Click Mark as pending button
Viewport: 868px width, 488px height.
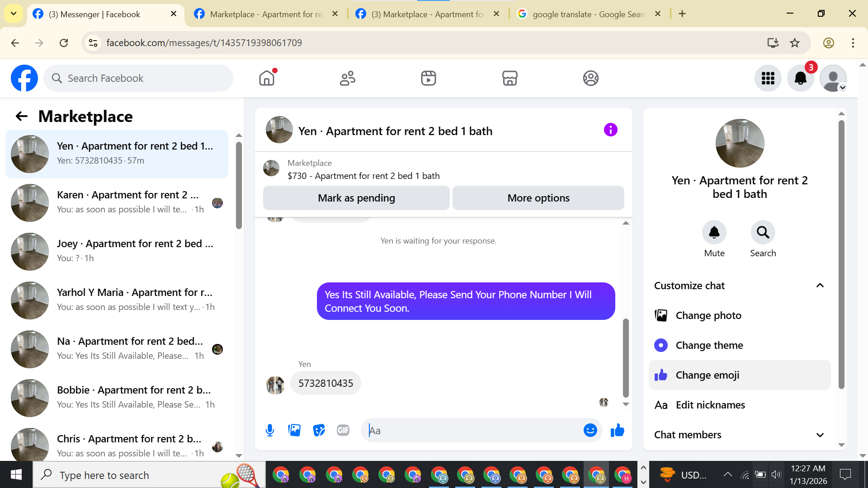356,198
